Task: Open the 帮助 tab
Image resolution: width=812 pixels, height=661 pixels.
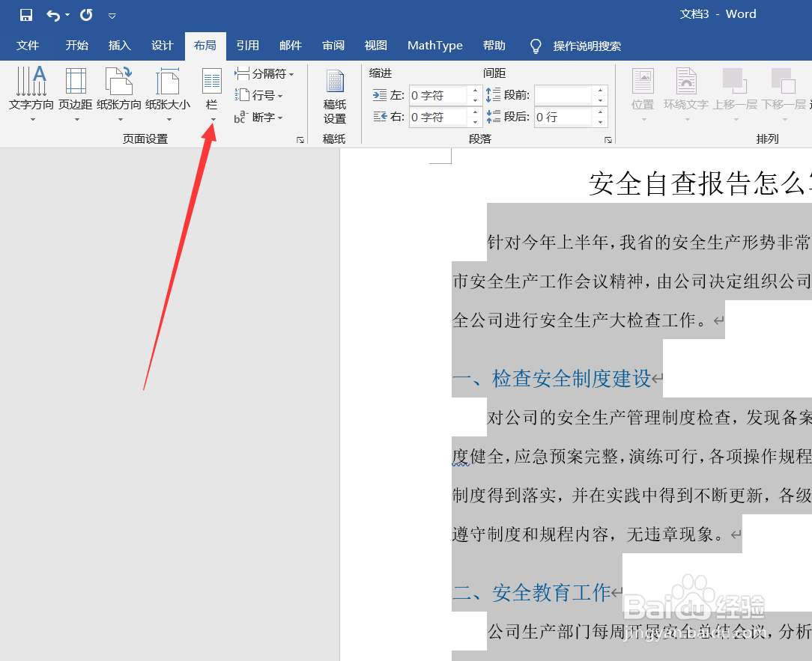Action: [494, 46]
